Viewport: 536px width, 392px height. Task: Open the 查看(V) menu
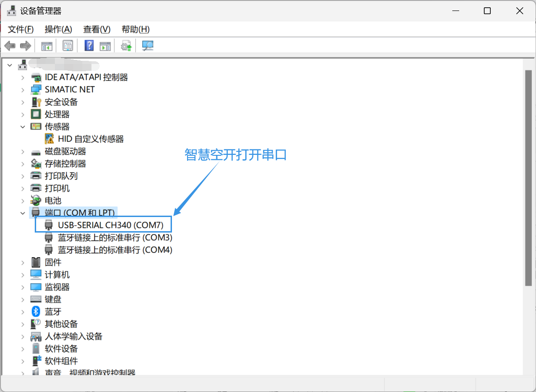point(96,29)
